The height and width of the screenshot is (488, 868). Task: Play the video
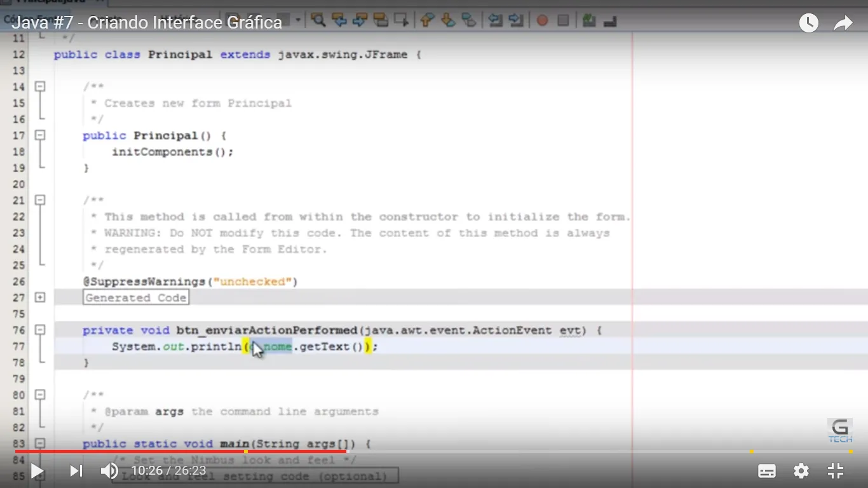click(x=37, y=471)
